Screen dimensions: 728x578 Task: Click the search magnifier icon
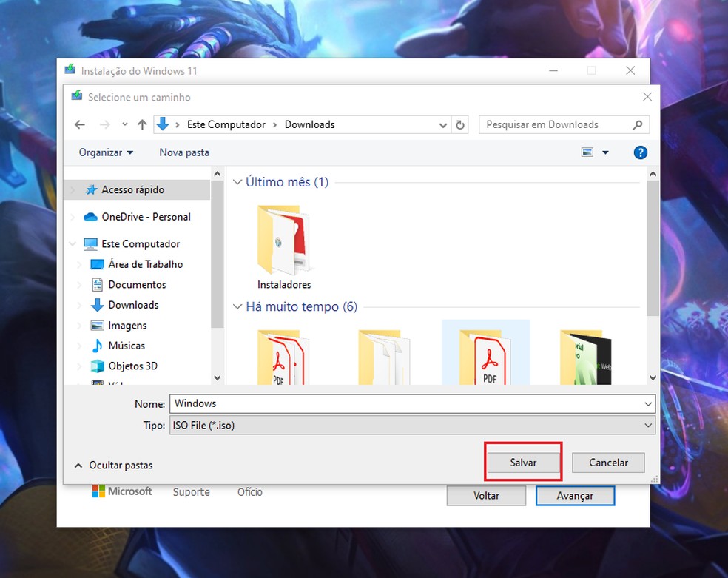638,125
